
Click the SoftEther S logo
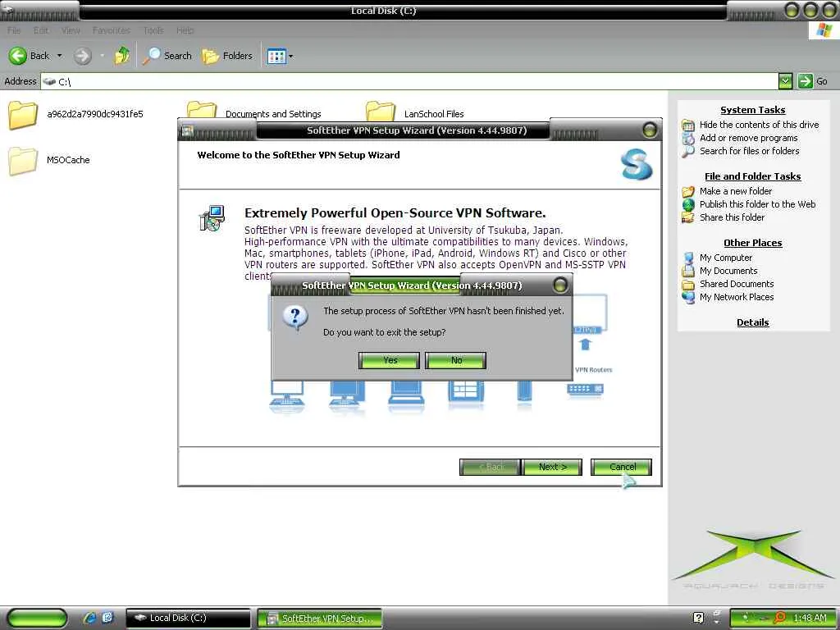tap(637, 164)
